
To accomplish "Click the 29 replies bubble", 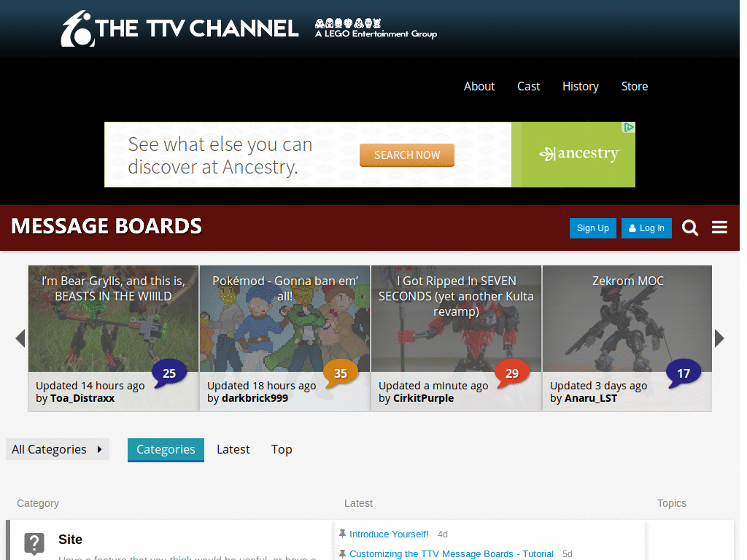I will click(511, 373).
